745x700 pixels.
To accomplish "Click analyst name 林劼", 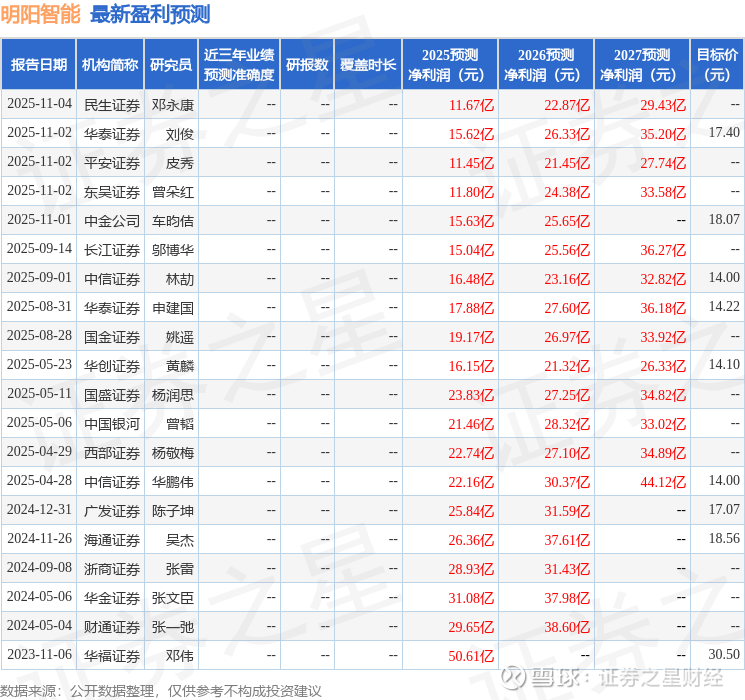I will (x=180, y=279).
